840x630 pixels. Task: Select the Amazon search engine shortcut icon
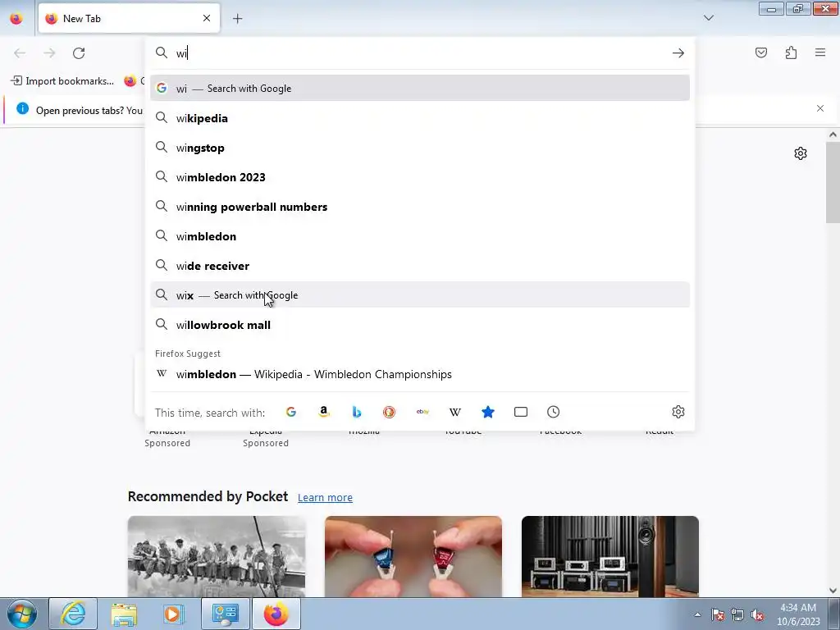click(323, 412)
